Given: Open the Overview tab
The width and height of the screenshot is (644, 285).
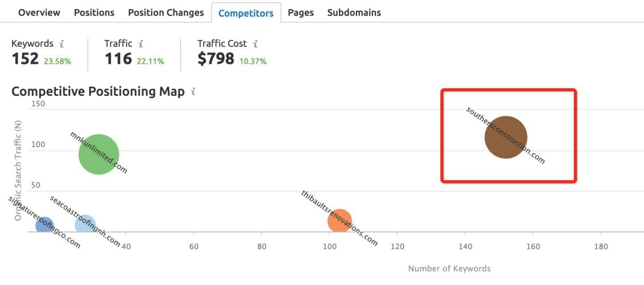Looking at the screenshot, I should pyautogui.click(x=39, y=13).
